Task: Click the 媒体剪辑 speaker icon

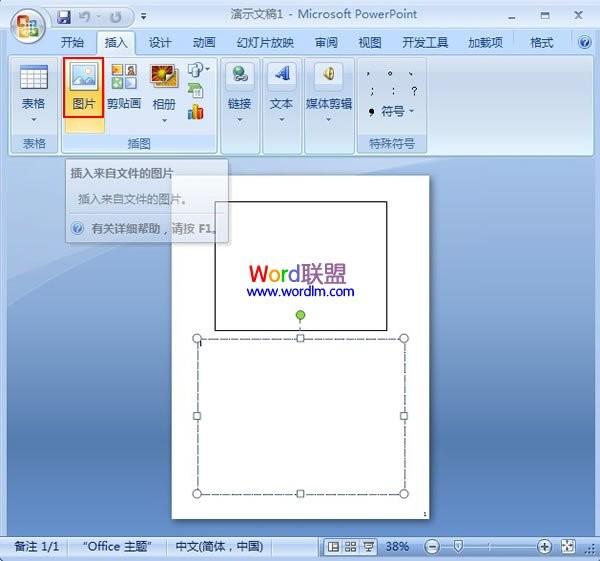Action: 328,75
